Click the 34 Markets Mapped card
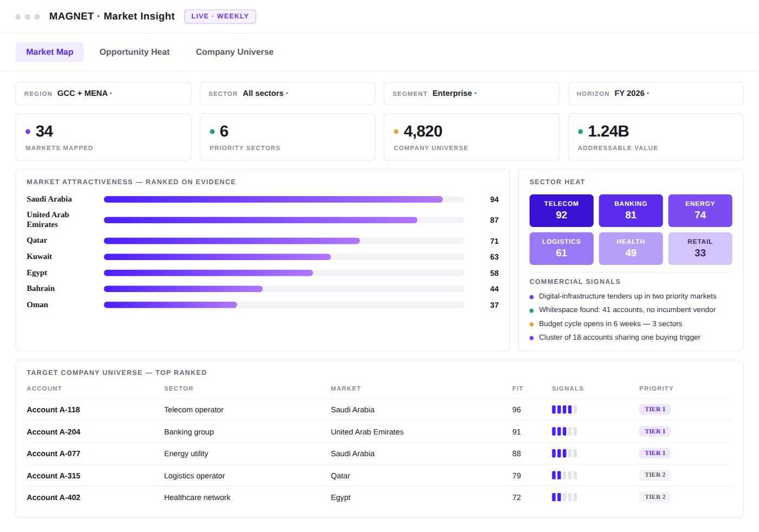Screen dimensions: 759x532 coord(104,137)
